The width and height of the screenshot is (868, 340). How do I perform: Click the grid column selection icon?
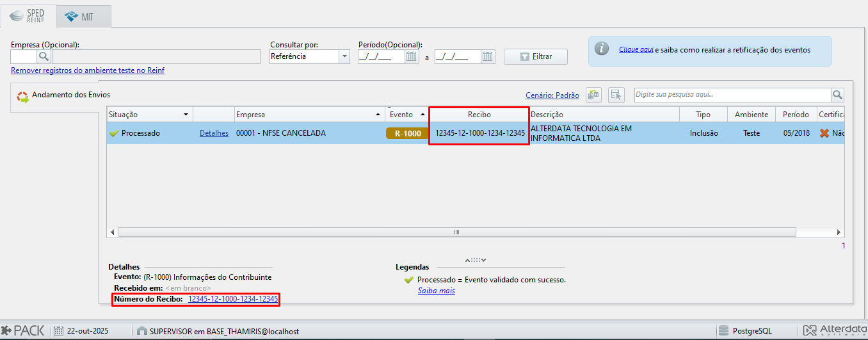click(616, 95)
